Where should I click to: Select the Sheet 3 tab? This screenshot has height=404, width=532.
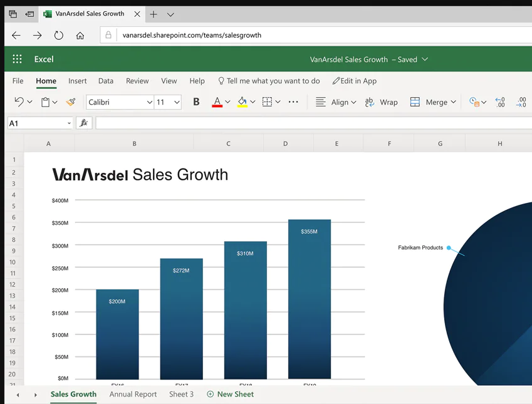pyautogui.click(x=181, y=394)
